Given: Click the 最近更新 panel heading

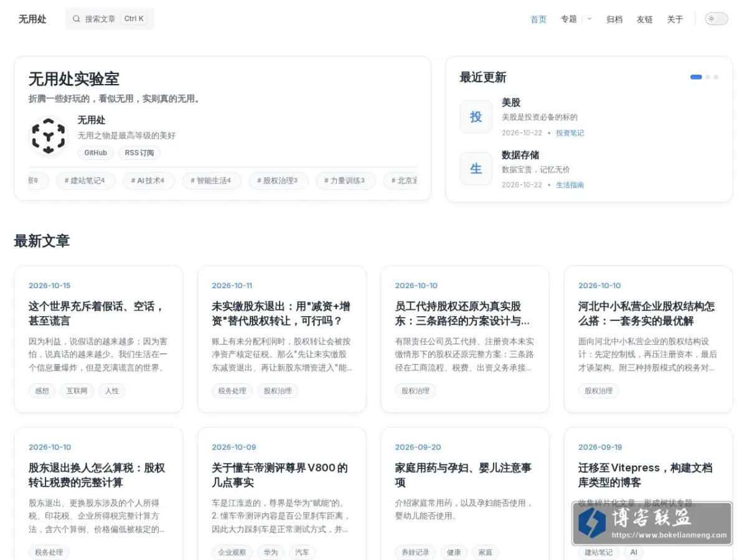Looking at the screenshot, I should [x=483, y=77].
